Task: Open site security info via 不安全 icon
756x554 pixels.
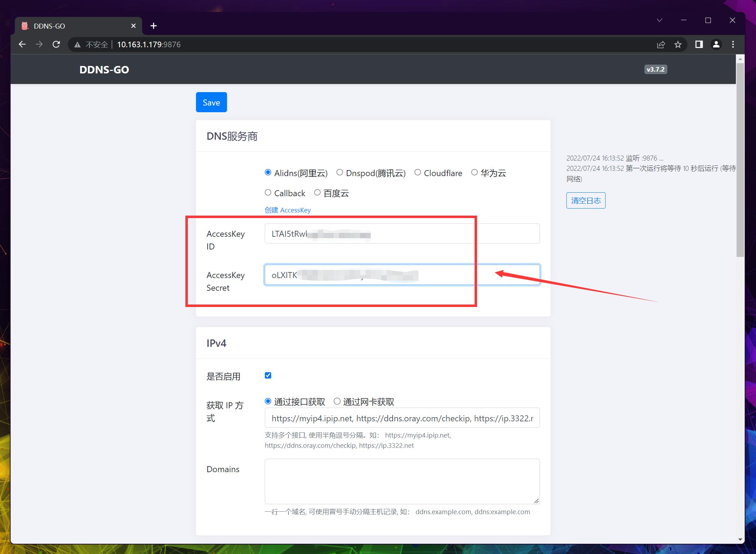Action: [x=77, y=45]
